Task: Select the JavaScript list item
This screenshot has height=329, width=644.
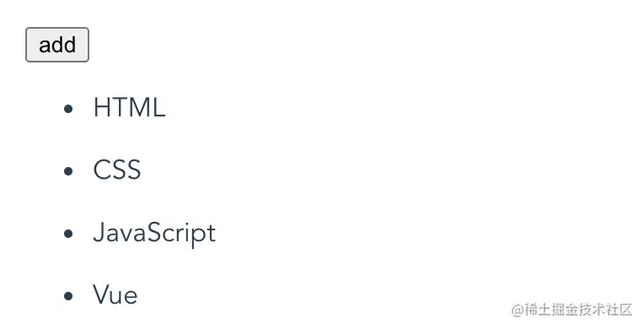Action: tap(154, 233)
